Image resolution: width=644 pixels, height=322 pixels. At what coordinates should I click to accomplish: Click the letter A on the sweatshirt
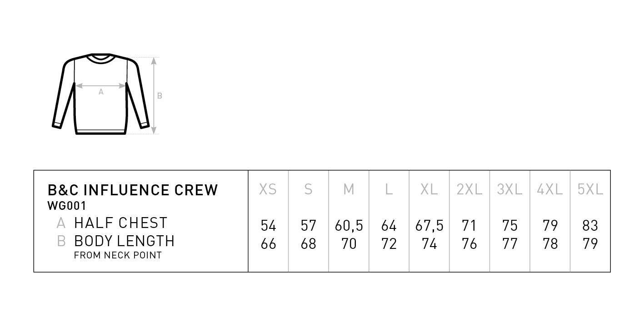coord(101,92)
